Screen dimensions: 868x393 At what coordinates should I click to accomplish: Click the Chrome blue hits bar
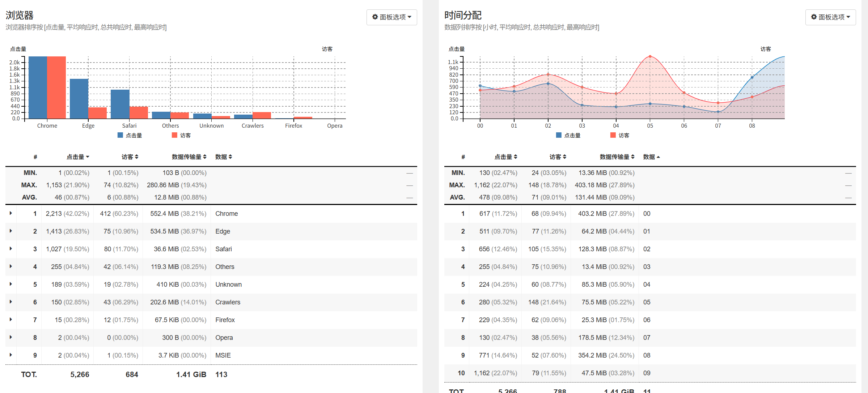click(38, 87)
